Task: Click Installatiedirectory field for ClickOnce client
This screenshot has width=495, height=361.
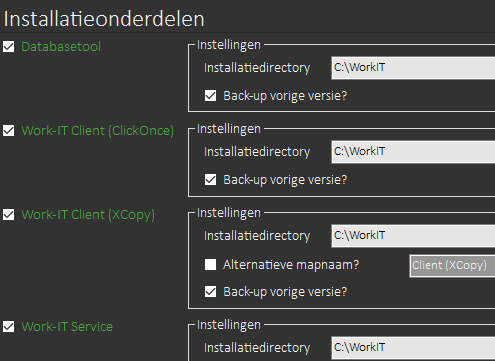Action: [x=413, y=152]
